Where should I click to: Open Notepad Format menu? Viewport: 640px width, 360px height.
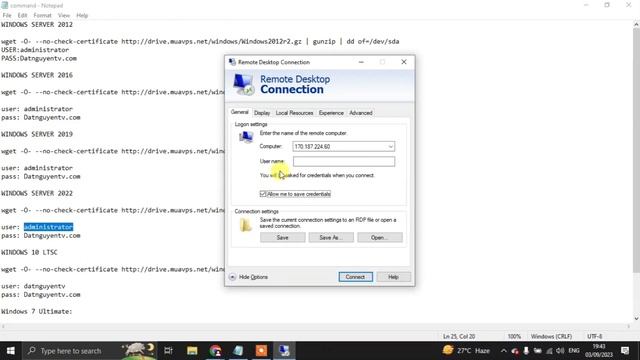click(x=42, y=16)
